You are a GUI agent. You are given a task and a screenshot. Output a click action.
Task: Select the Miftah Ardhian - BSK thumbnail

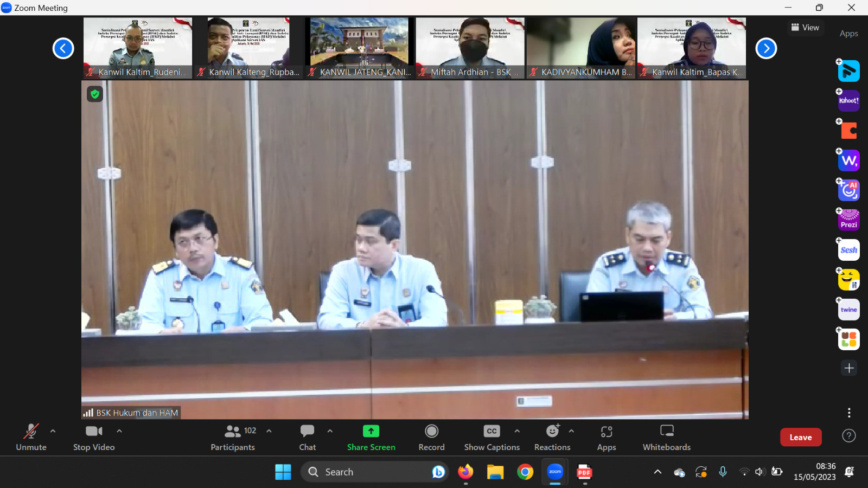(470, 48)
